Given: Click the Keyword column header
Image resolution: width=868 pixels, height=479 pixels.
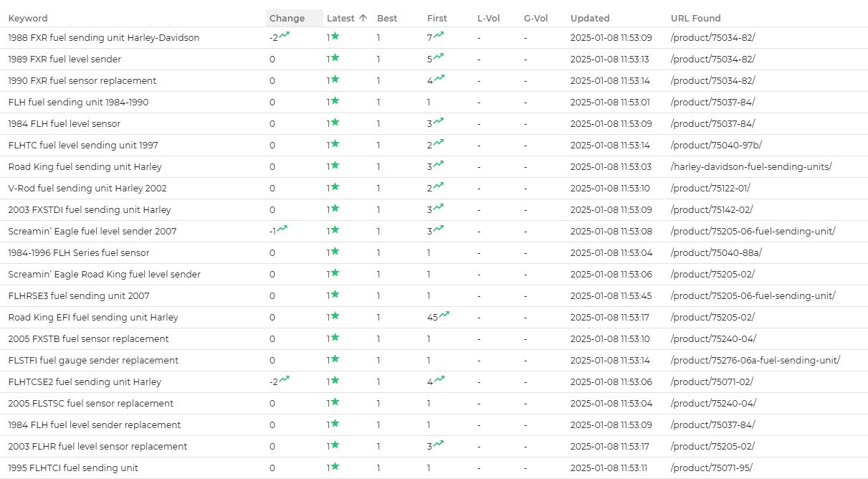Looking at the screenshot, I should (x=28, y=18).
